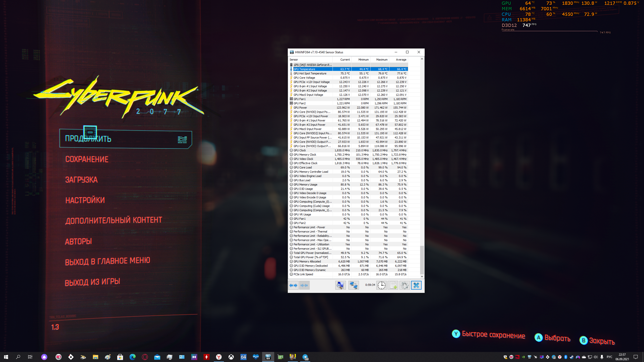Click Быстрое сохранение prompt

(493, 335)
